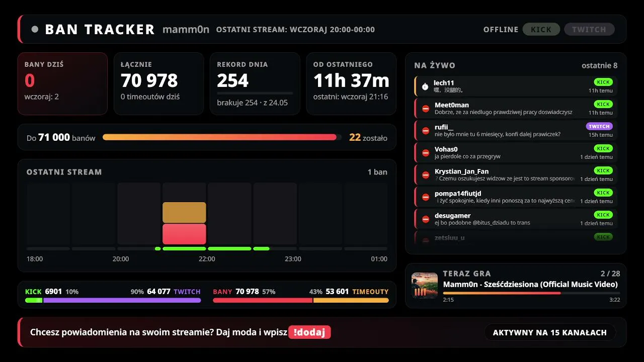
Task: Click the OFFLINE status label
Action: 501,29
